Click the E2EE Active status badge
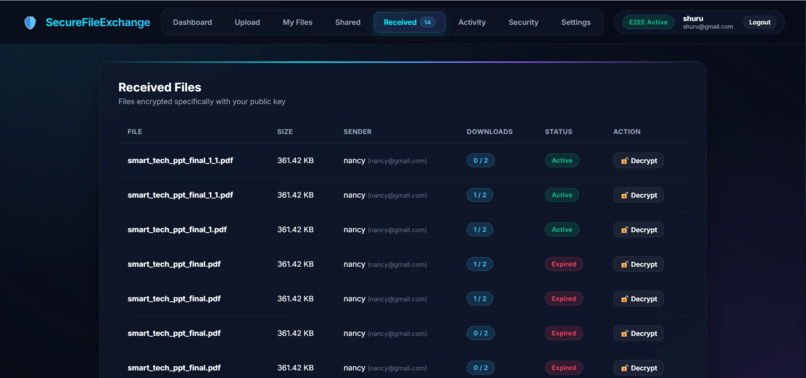Screen dimensions: 806x378 click(648, 23)
